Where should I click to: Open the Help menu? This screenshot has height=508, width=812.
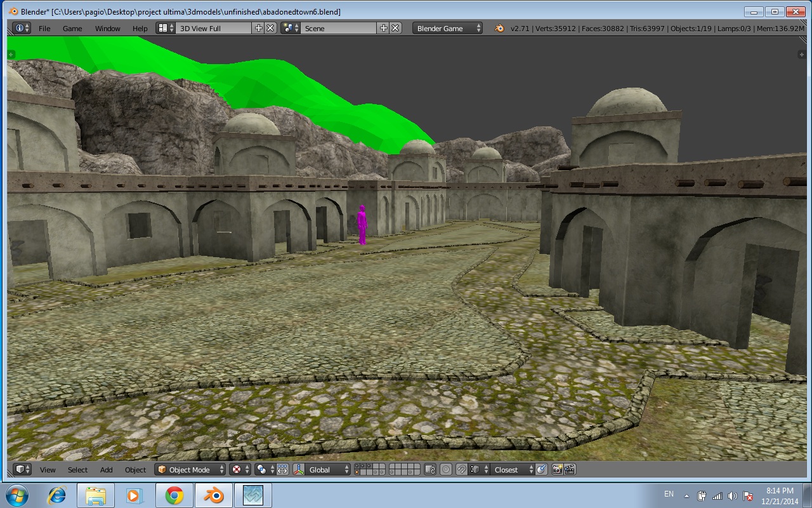click(x=140, y=29)
